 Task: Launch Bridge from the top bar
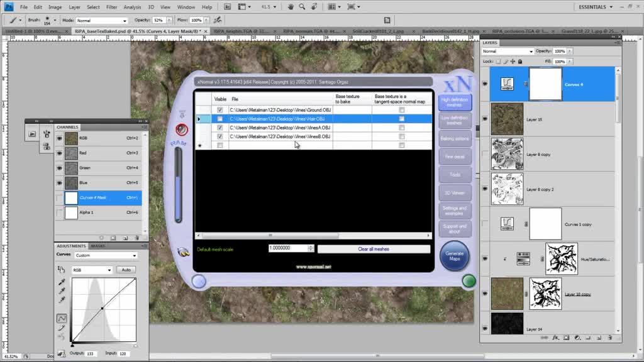pyautogui.click(x=227, y=6)
